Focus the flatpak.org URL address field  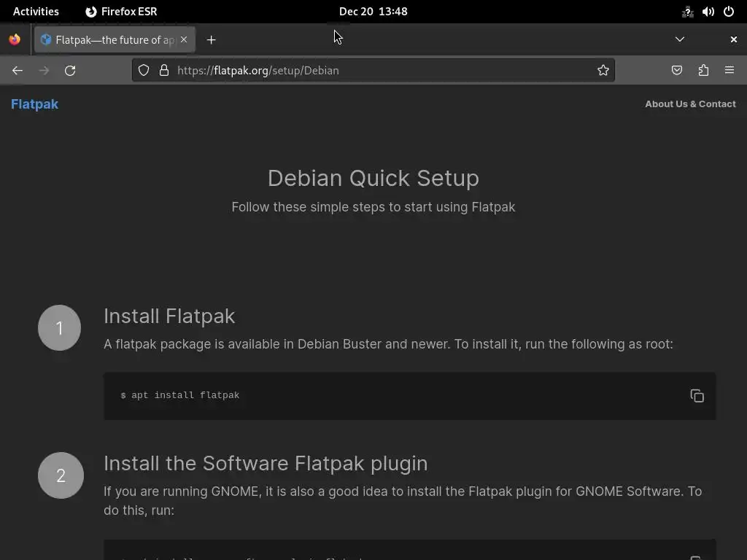379,70
